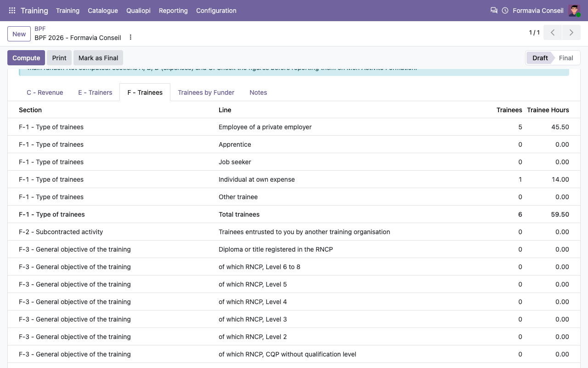
Task: Click the user avatar picture
Action: point(574,10)
